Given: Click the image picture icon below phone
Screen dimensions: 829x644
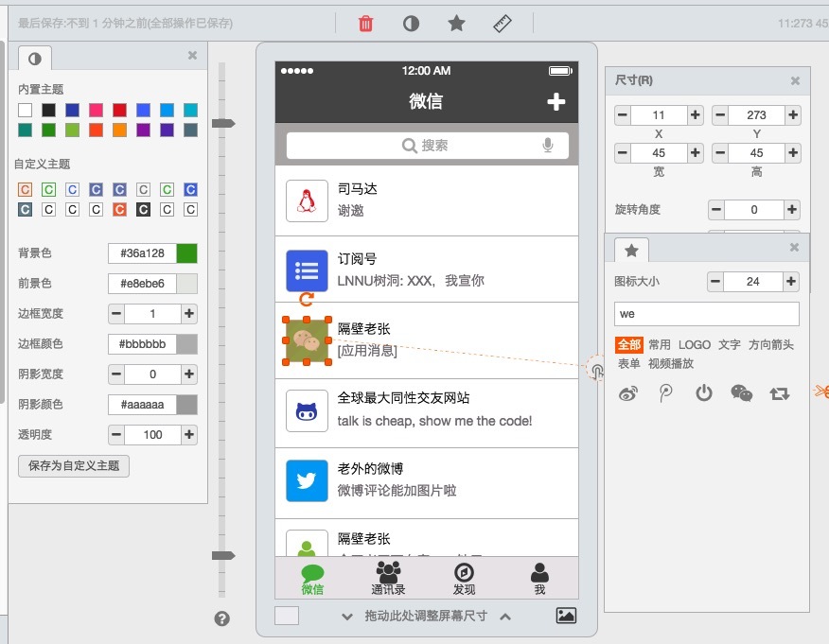Looking at the screenshot, I should (566, 616).
